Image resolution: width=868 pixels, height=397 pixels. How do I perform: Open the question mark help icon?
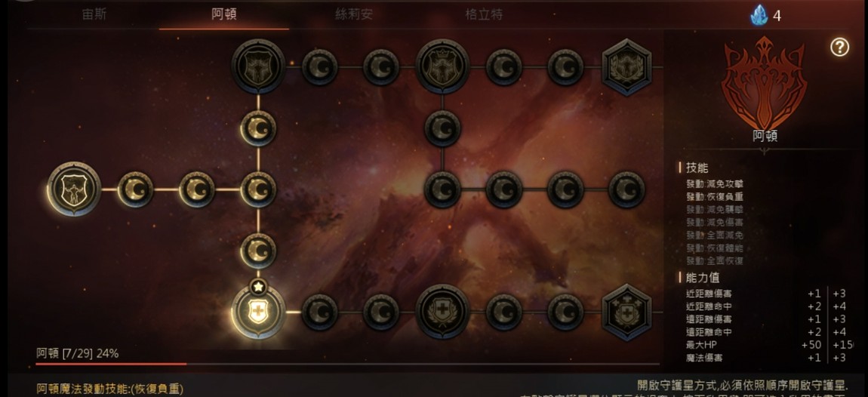click(x=839, y=48)
